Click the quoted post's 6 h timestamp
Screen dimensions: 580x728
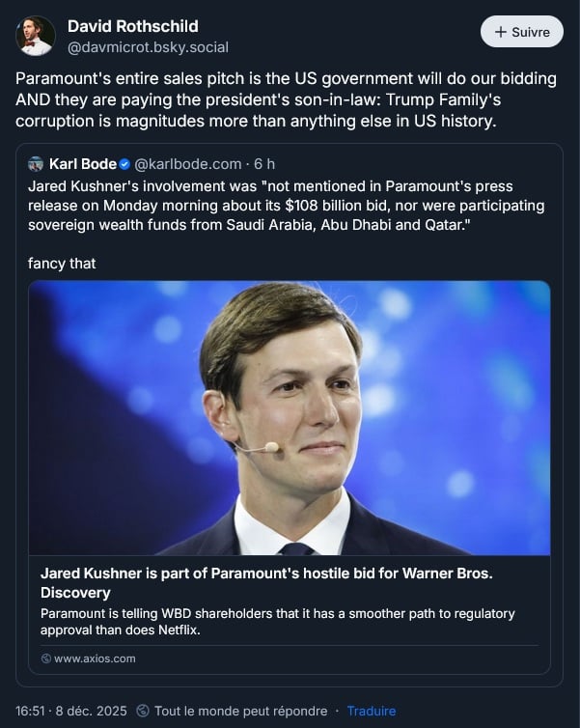click(264, 164)
